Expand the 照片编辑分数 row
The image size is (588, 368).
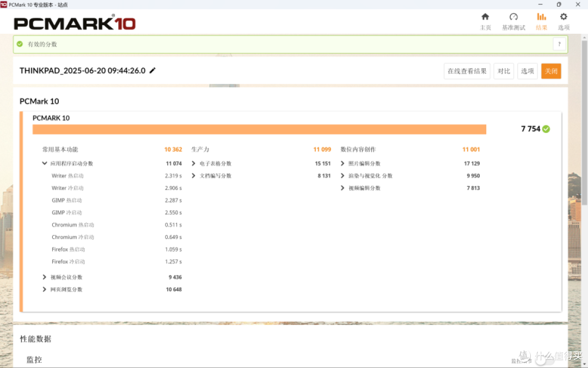coord(342,164)
